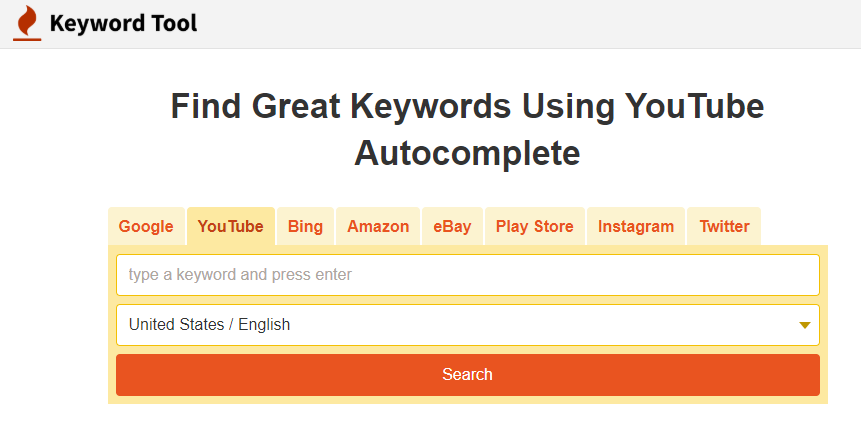Switch to the Google tab
This screenshot has width=861, height=424.
click(x=146, y=226)
